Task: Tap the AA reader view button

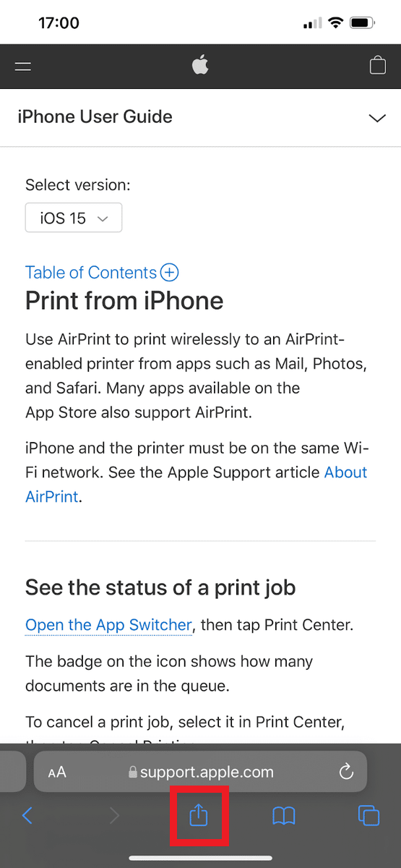Action: (x=57, y=772)
